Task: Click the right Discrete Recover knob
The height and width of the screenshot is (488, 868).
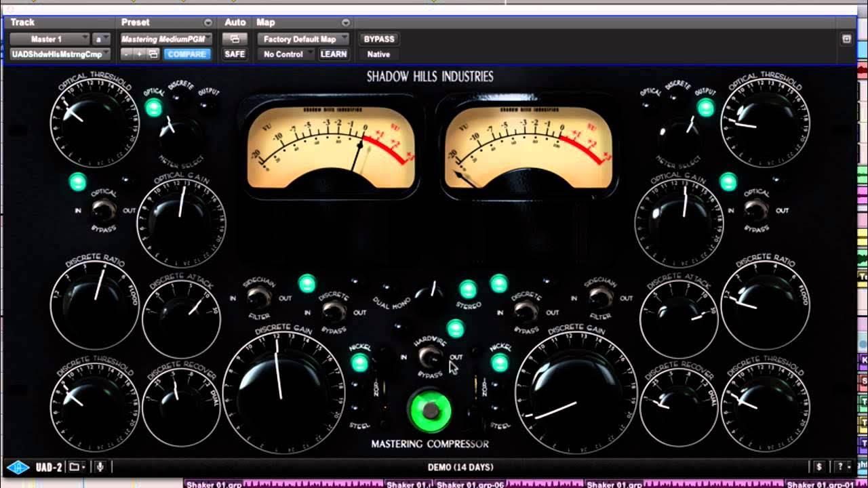Action: tap(679, 408)
